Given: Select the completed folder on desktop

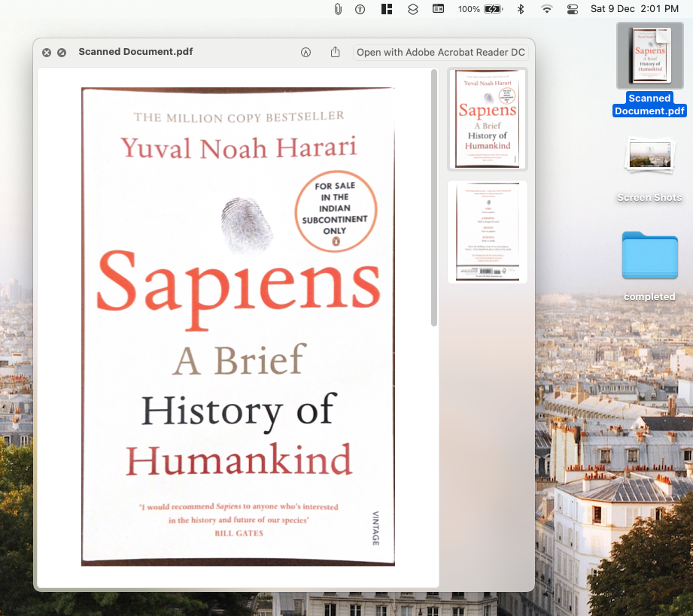Looking at the screenshot, I should (649, 256).
